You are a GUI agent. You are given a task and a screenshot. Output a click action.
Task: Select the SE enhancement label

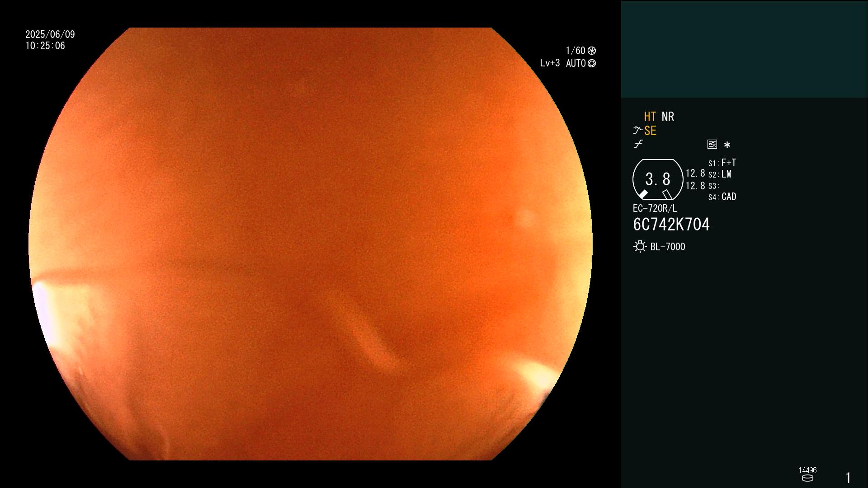tap(650, 131)
